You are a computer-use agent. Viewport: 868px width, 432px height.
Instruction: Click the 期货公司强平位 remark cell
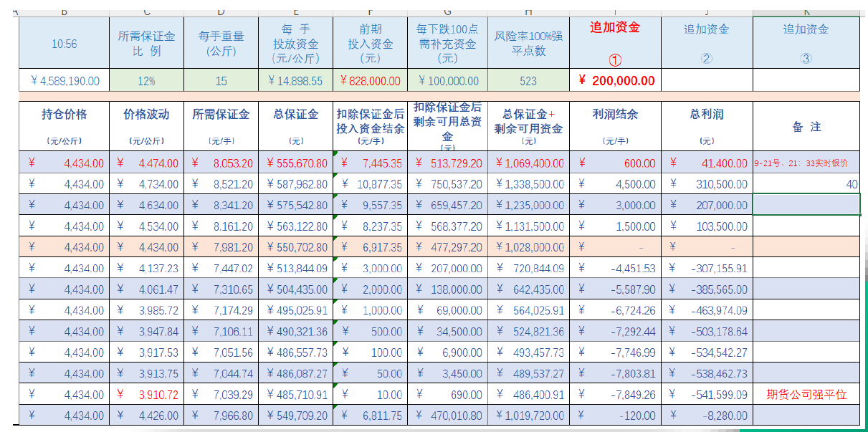coord(806,395)
